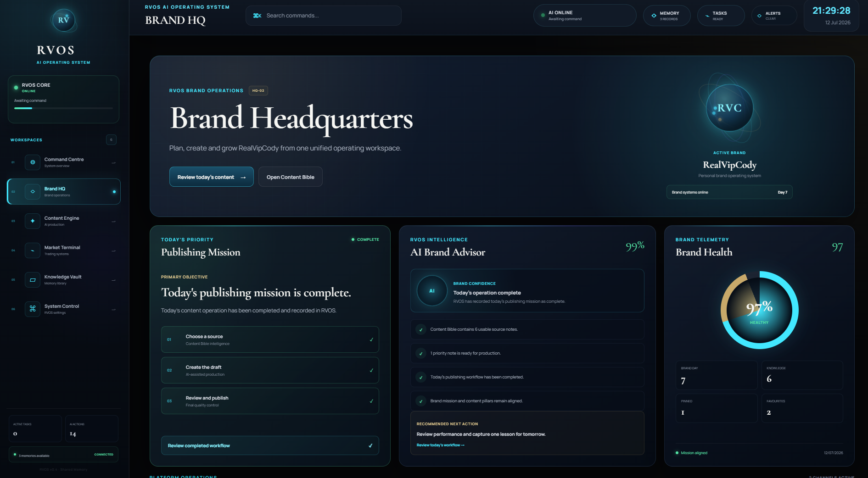Click the Favourites 2 tile
The height and width of the screenshot is (478, 868).
click(x=802, y=408)
